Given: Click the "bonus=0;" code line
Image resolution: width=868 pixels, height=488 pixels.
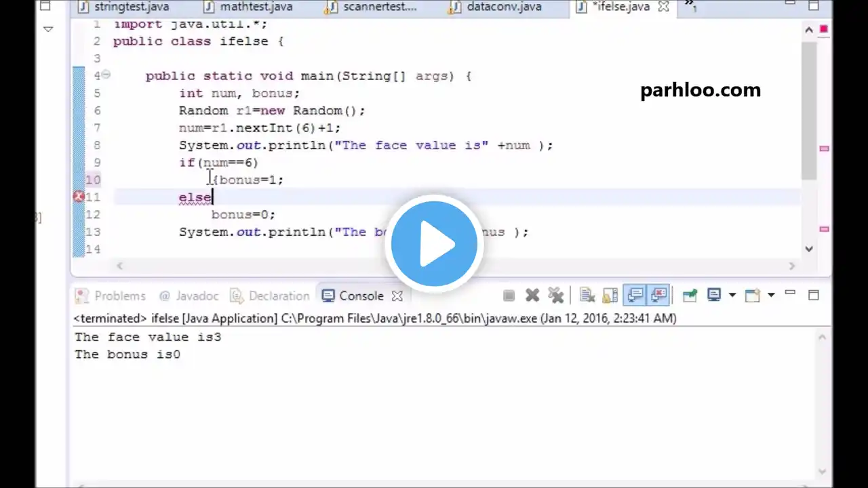Looking at the screenshot, I should [243, 214].
